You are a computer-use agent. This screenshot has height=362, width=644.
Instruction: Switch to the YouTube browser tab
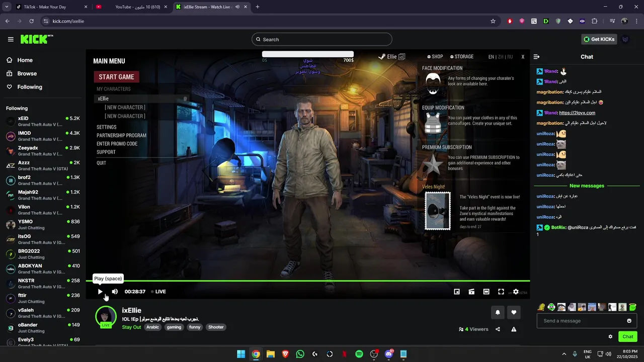[x=132, y=7]
